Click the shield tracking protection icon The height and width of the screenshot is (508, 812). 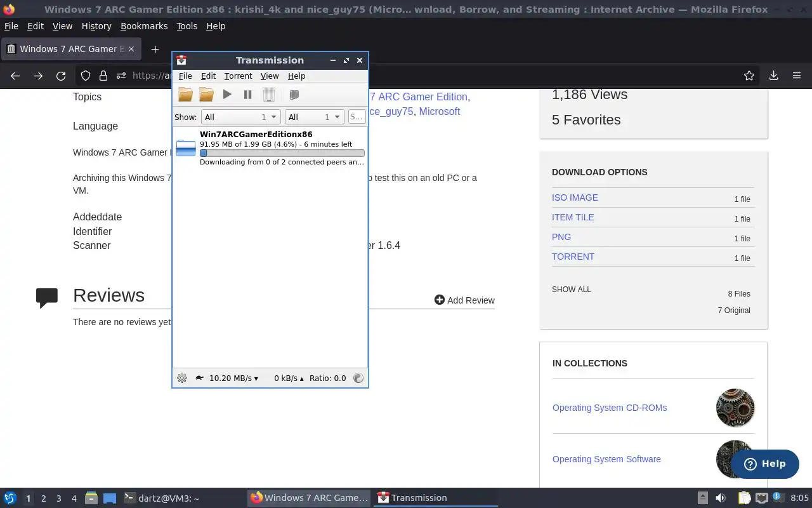86,76
